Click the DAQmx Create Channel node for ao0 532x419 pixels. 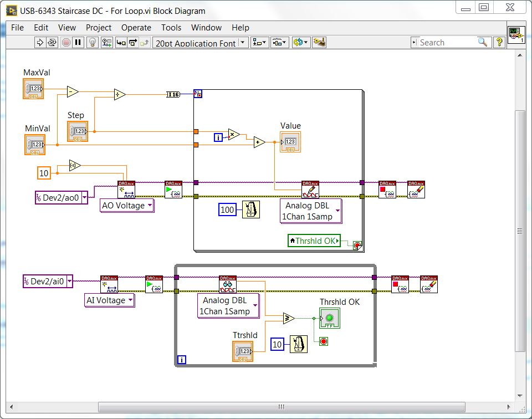(126, 190)
